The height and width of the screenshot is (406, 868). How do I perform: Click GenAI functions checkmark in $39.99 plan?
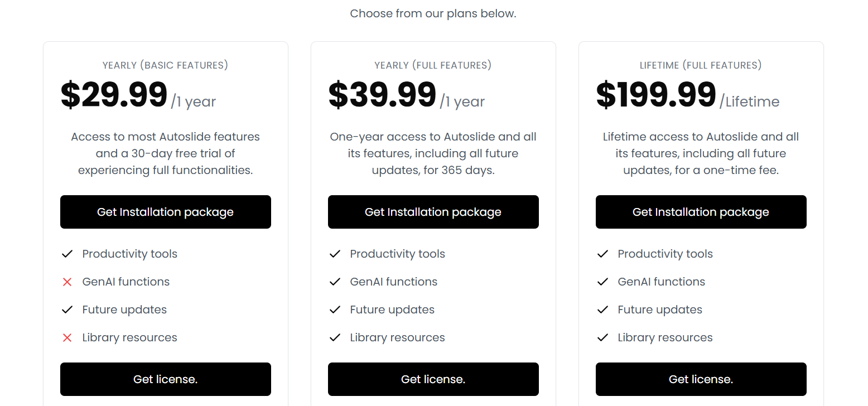click(x=335, y=282)
